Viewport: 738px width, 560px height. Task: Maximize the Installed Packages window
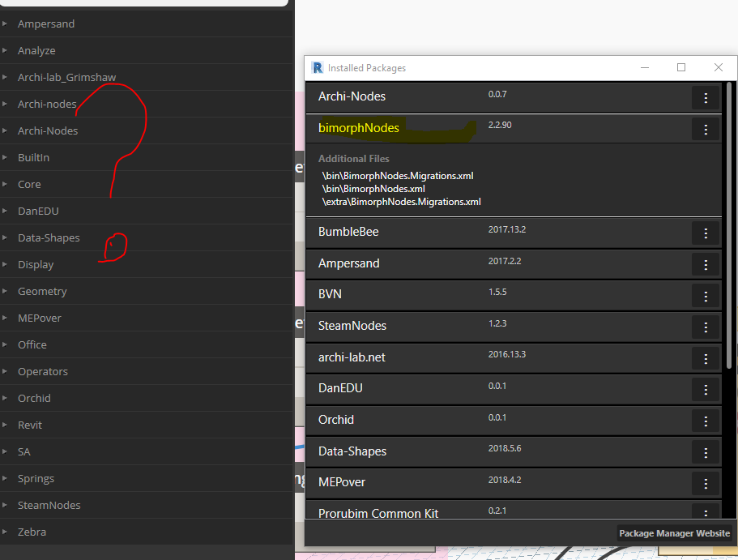pyautogui.click(x=681, y=68)
